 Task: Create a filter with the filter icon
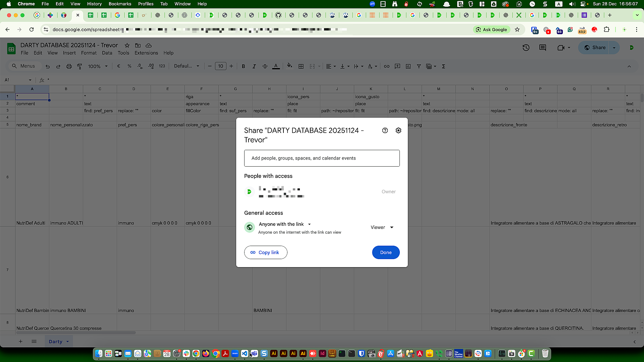pos(419,66)
